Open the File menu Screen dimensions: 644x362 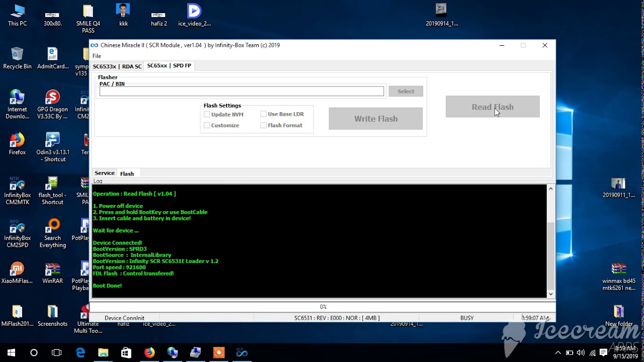pyautogui.click(x=97, y=56)
